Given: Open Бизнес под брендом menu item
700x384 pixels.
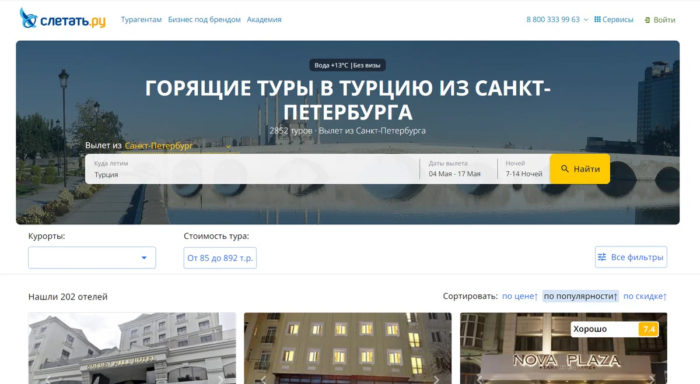Looking at the screenshot, I should 204,19.
